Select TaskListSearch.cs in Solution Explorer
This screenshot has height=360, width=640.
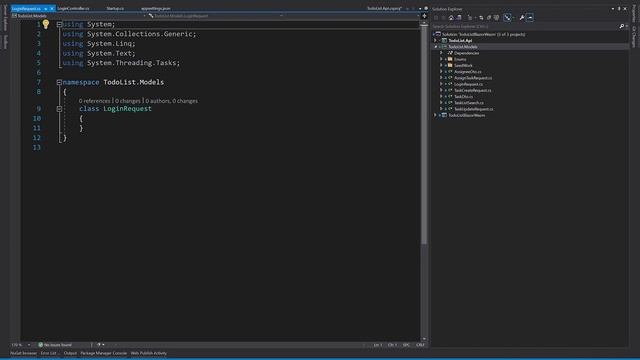point(469,103)
